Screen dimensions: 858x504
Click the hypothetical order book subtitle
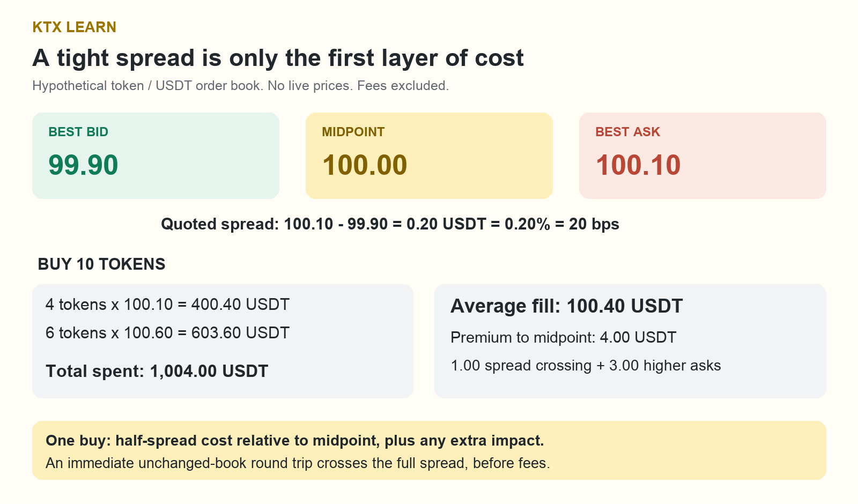coord(240,86)
